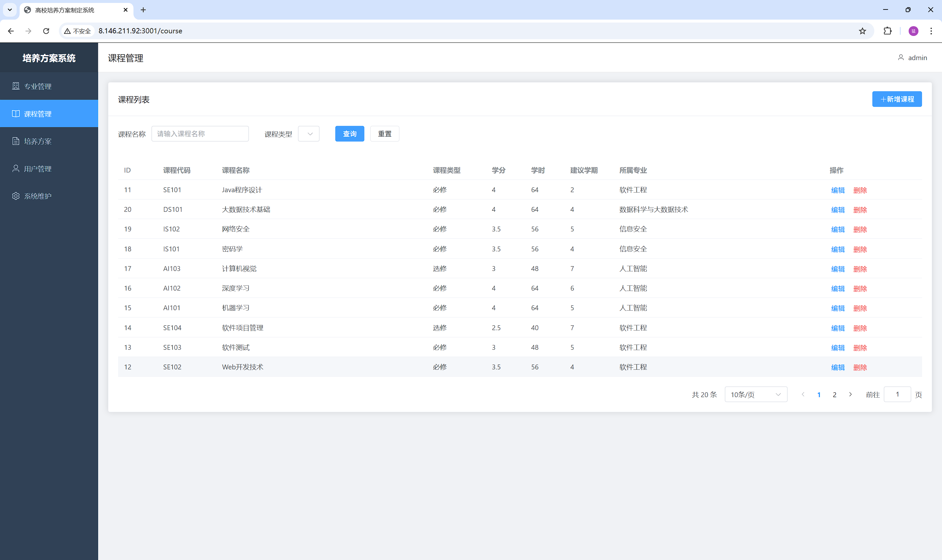Go to next page with the right arrow
Image resolution: width=942 pixels, height=560 pixels.
point(850,394)
